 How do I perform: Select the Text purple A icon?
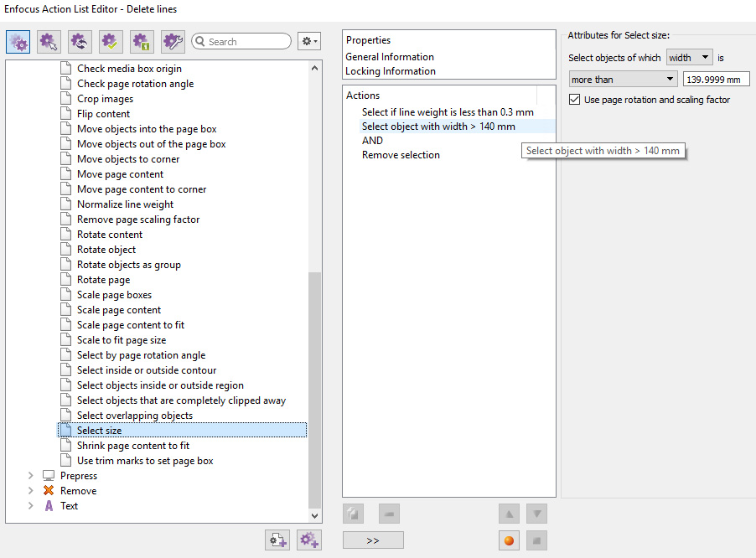49,505
